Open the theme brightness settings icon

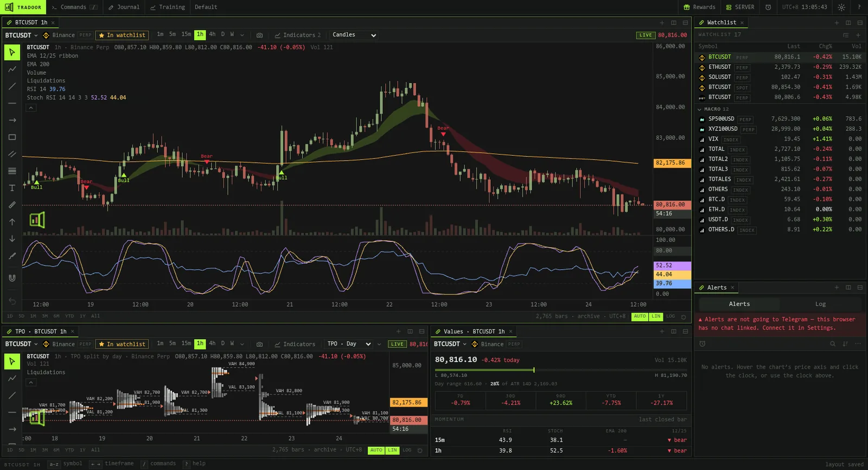pos(841,7)
